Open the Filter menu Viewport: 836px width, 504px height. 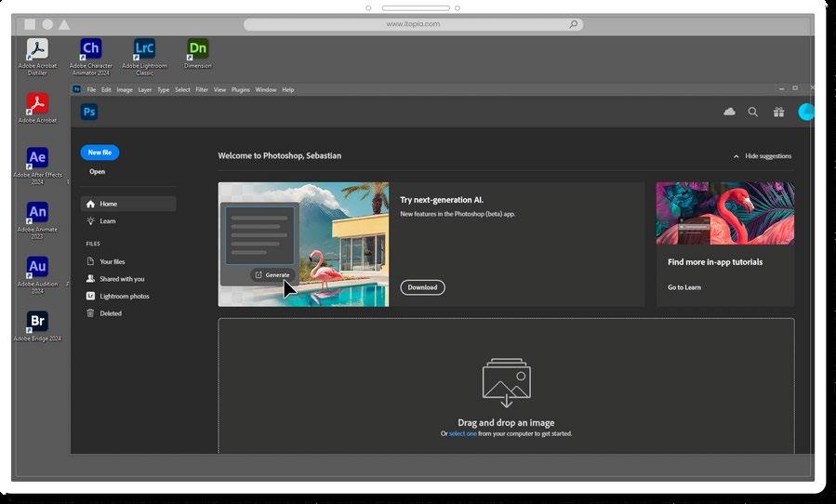click(x=202, y=89)
